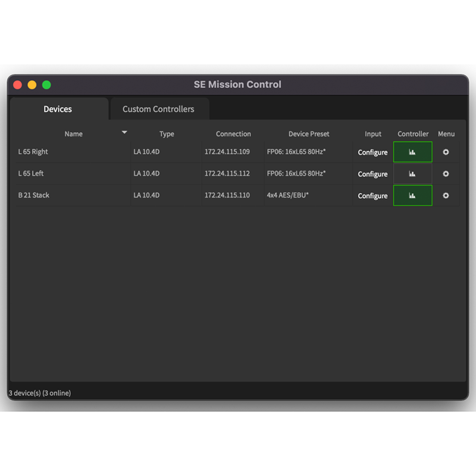Click the Connection column header
The width and height of the screenshot is (476, 476).
(233, 134)
